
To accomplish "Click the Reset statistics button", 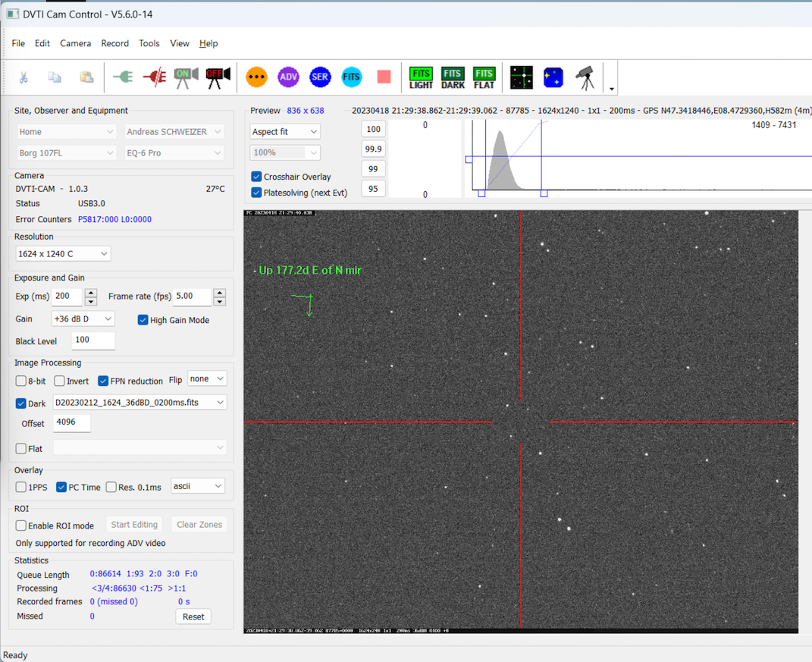I will click(x=193, y=617).
